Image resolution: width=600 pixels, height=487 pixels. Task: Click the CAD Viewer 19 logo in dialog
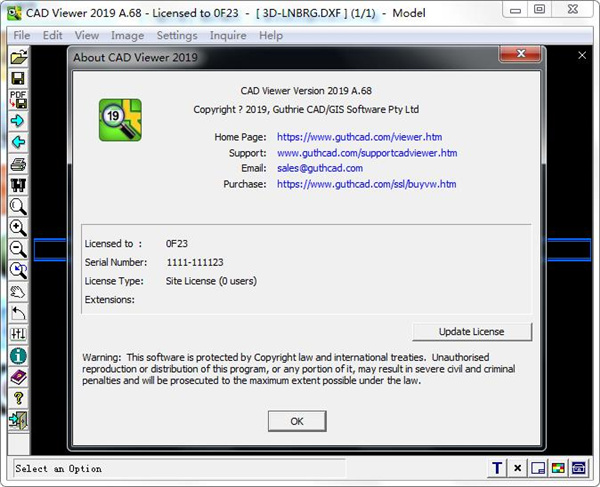pyautogui.click(x=120, y=120)
